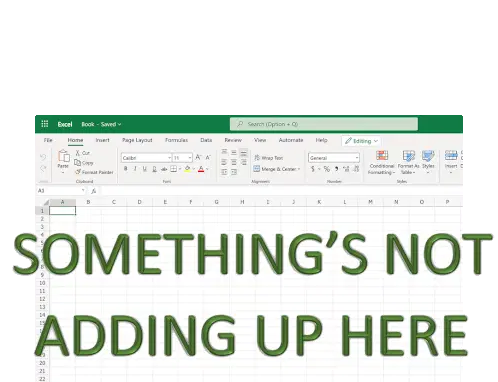Toggle Underline formatting

pyautogui.click(x=145, y=169)
